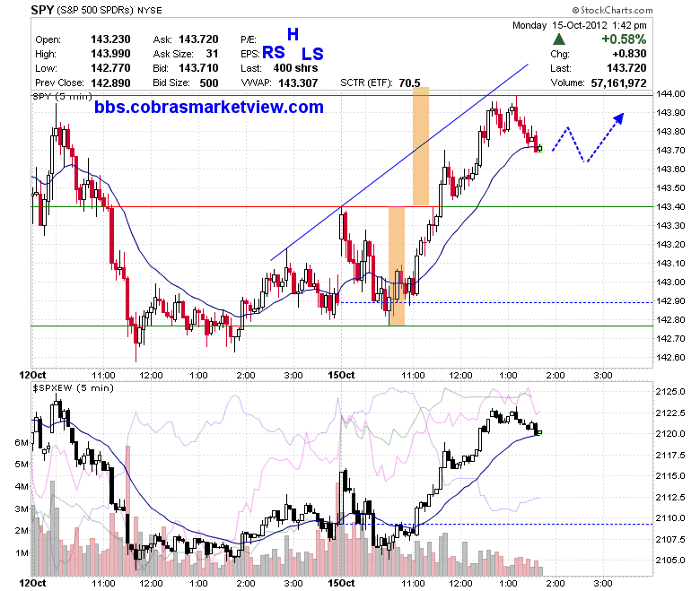Click the NYSE exchange label
Image resolution: width=700 pixels, height=591 pixels.
[x=150, y=10]
